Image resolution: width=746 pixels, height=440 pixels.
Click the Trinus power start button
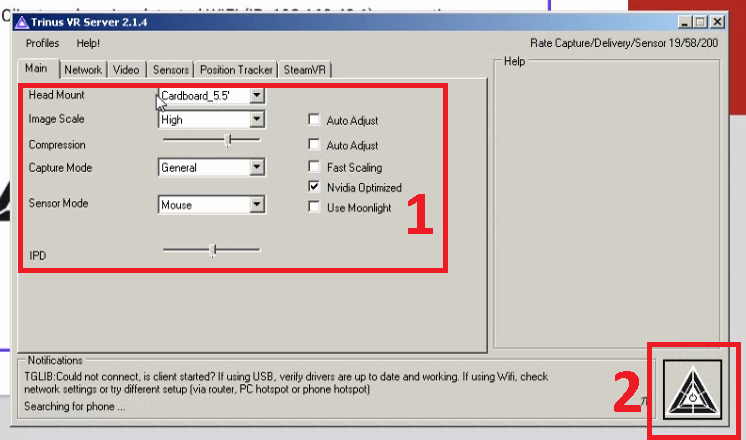[692, 389]
